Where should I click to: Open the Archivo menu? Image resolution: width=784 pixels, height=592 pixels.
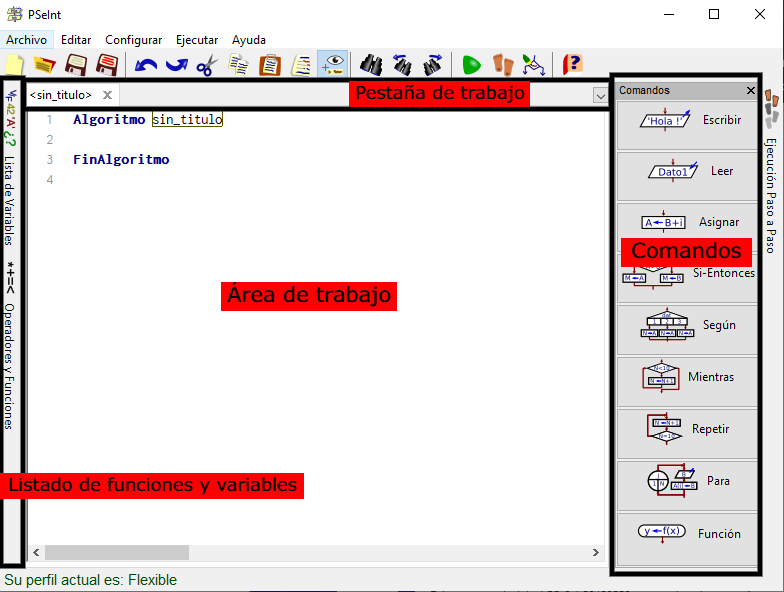click(26, 40)
